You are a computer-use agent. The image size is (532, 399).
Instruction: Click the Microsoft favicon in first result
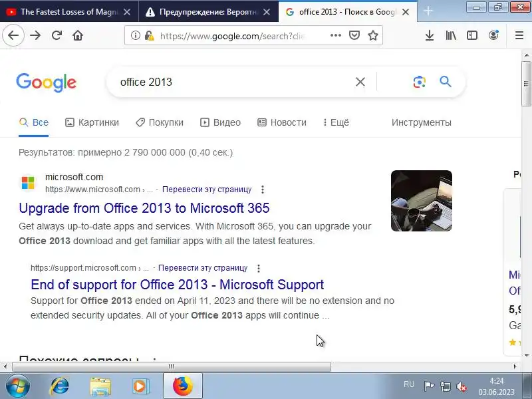click(x=28, y=182)
